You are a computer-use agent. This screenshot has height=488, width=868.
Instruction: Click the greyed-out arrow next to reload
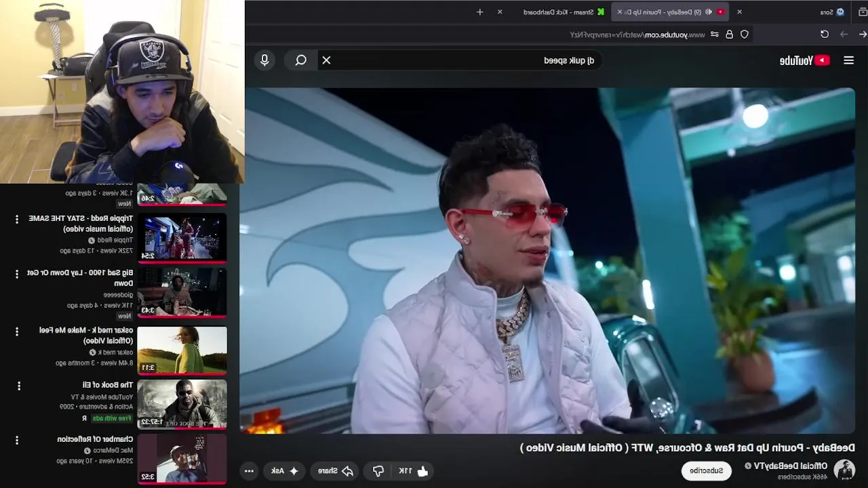(x=844, y=34)
